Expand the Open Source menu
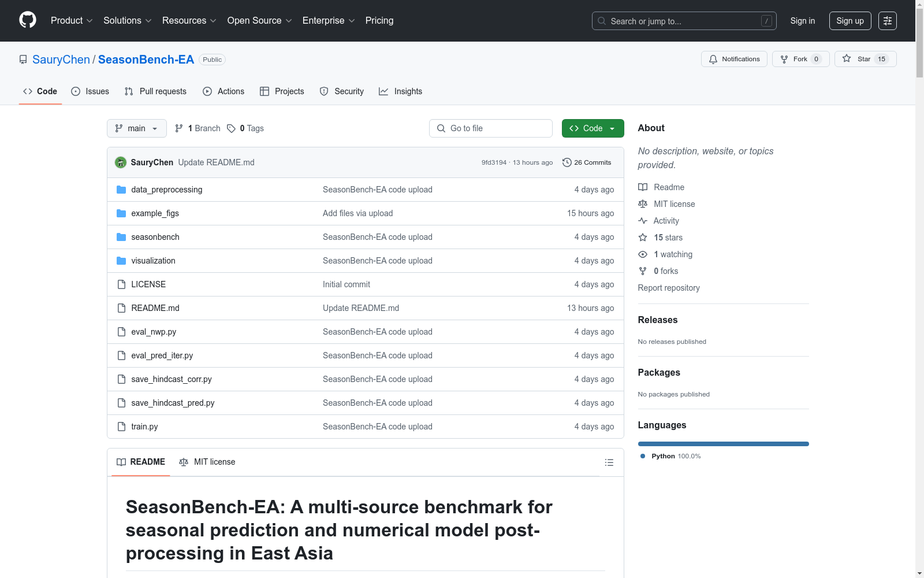924x578 pixels. [x=259, y=21]
